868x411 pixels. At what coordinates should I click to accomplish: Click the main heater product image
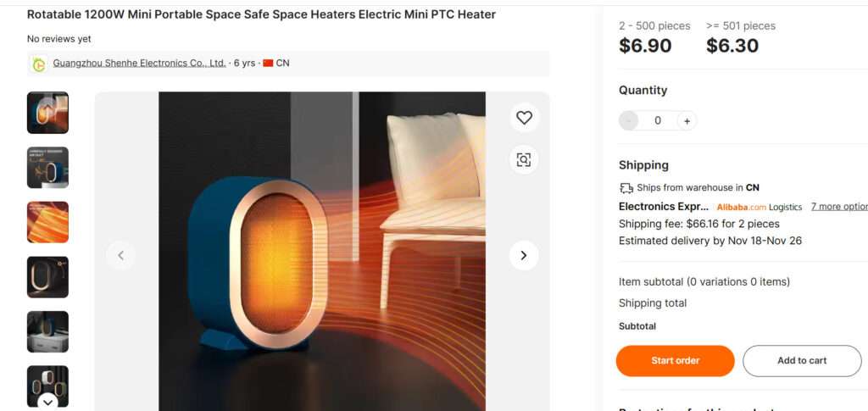[x=322, y=254]
